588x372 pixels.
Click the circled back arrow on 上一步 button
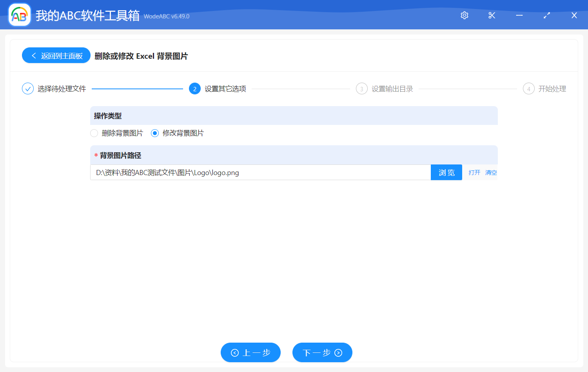[x=235, y=352]
